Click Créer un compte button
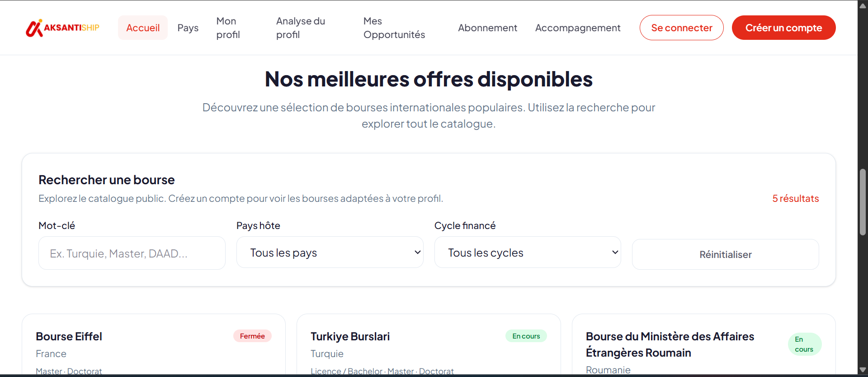Viewport: 868px width, 377px height. [783, 28]
